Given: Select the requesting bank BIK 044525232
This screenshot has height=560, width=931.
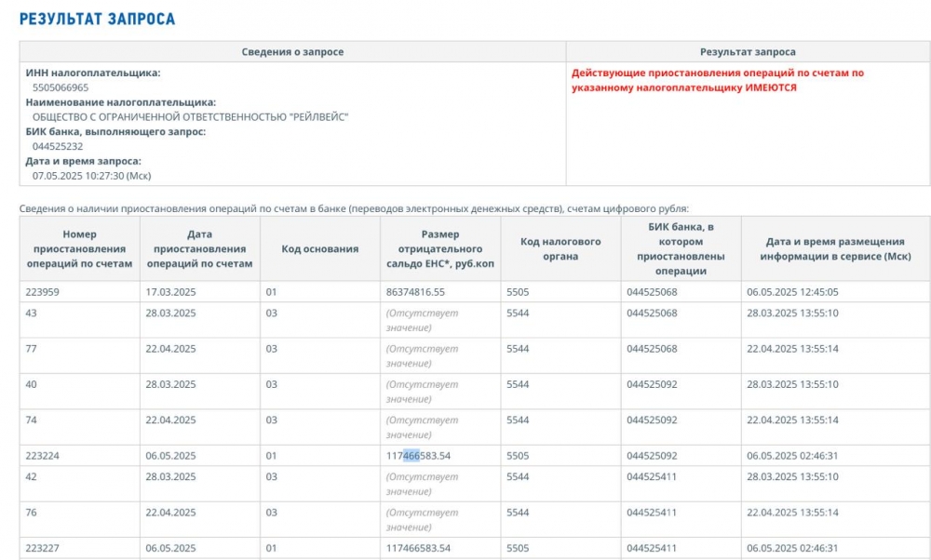Looking at the screenshot, I should click(x=58, y=146).
